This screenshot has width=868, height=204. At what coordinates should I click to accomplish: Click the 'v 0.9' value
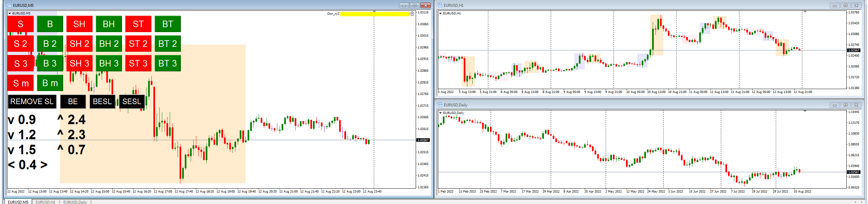point(22,120)
